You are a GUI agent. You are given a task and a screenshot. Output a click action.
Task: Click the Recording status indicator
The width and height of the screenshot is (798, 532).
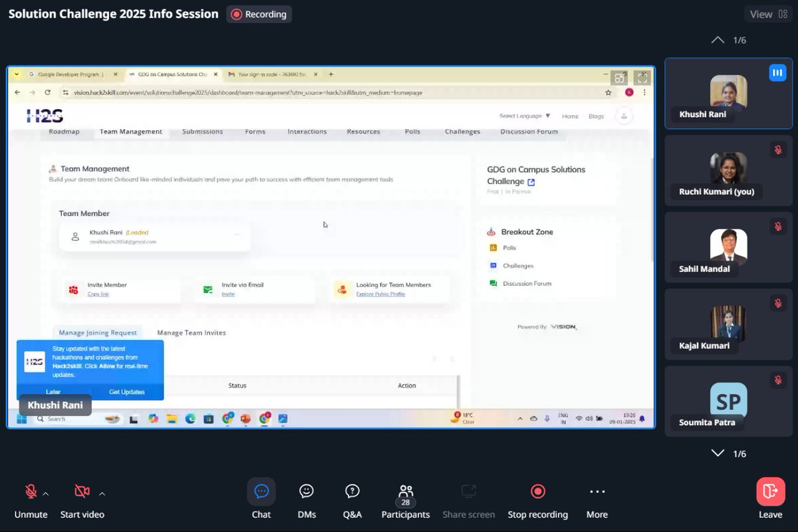tap(259, 14)
